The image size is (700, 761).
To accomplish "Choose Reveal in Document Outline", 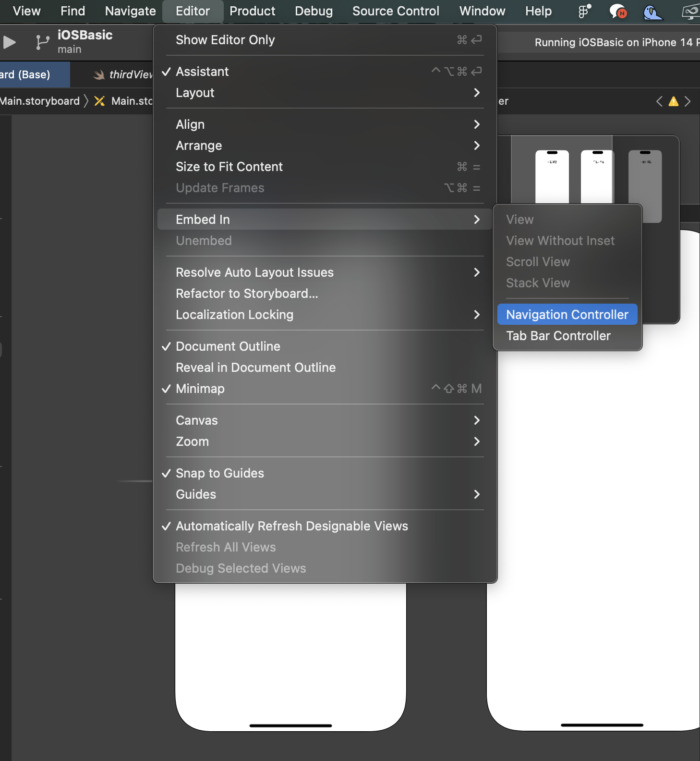I will pos(325,368).
